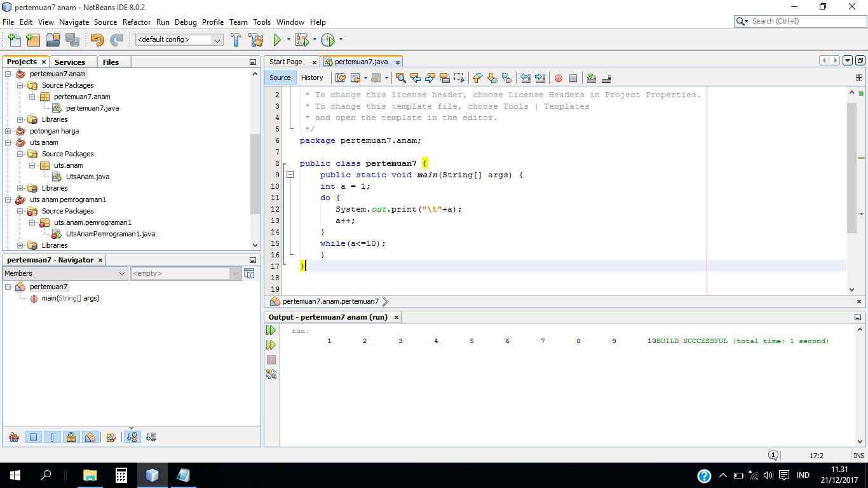This screenshot has width=868, height=488.
Task: Collapse the pertemuan7 anam project node
Action: click(9, 74)
